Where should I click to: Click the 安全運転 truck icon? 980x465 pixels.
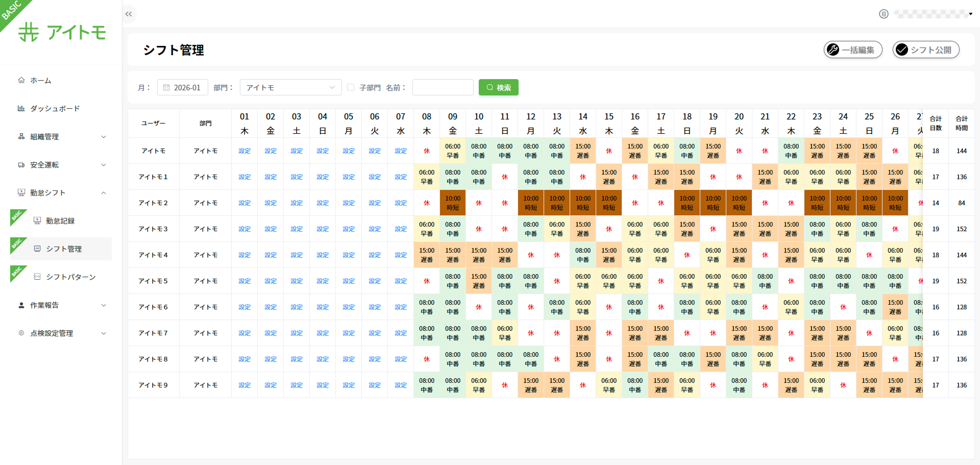coord(21,165)
